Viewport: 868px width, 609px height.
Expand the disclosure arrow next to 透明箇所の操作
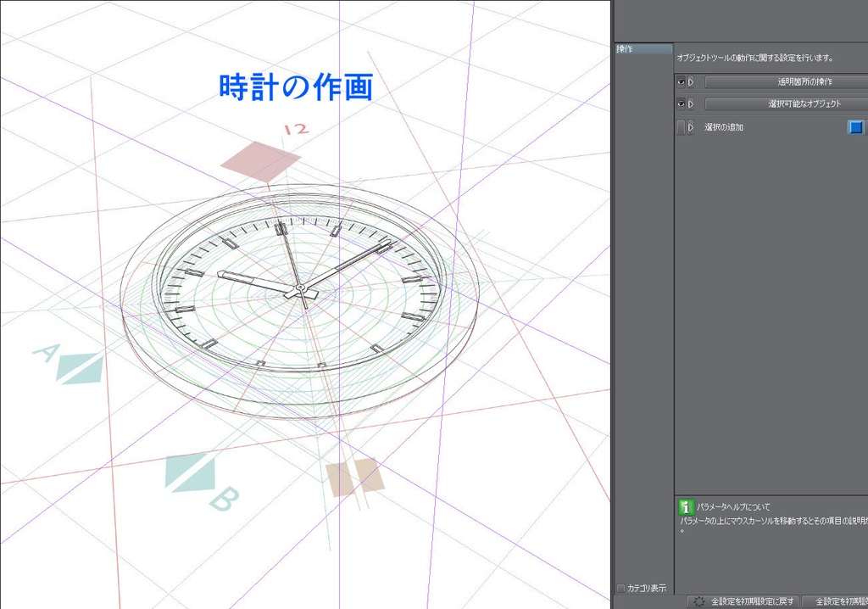(x=691, y=81)
